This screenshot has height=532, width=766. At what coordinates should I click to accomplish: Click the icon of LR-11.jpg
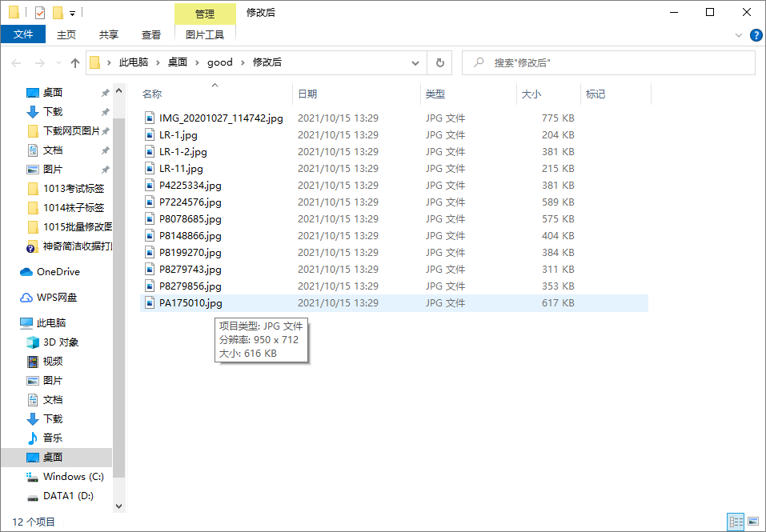pos(150,168)
